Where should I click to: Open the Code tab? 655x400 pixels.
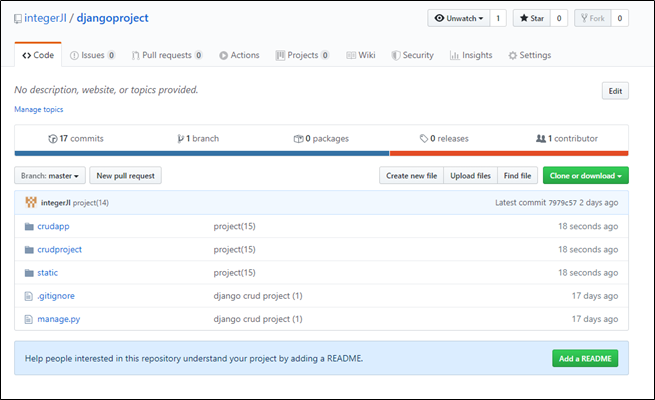pyautogui.click(x=38, y=55)
